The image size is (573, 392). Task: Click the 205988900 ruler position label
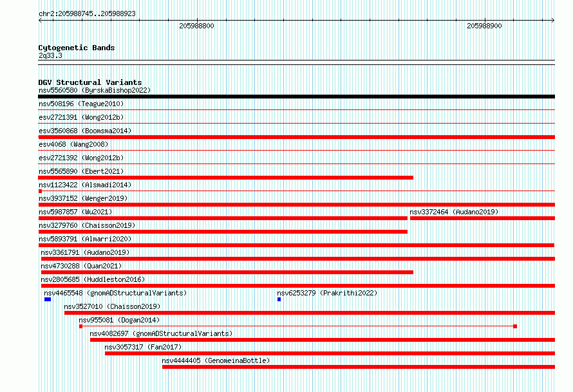pos(484,26)
